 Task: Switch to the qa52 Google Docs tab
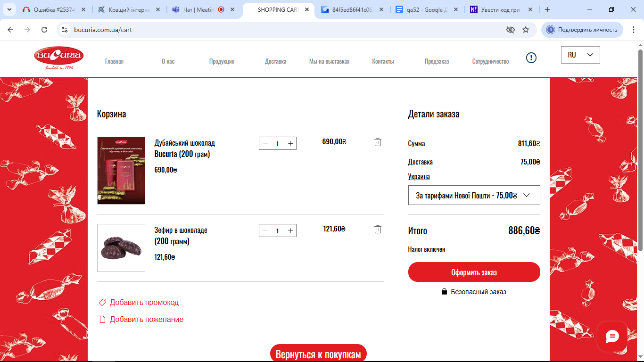[x=427, y=9]
